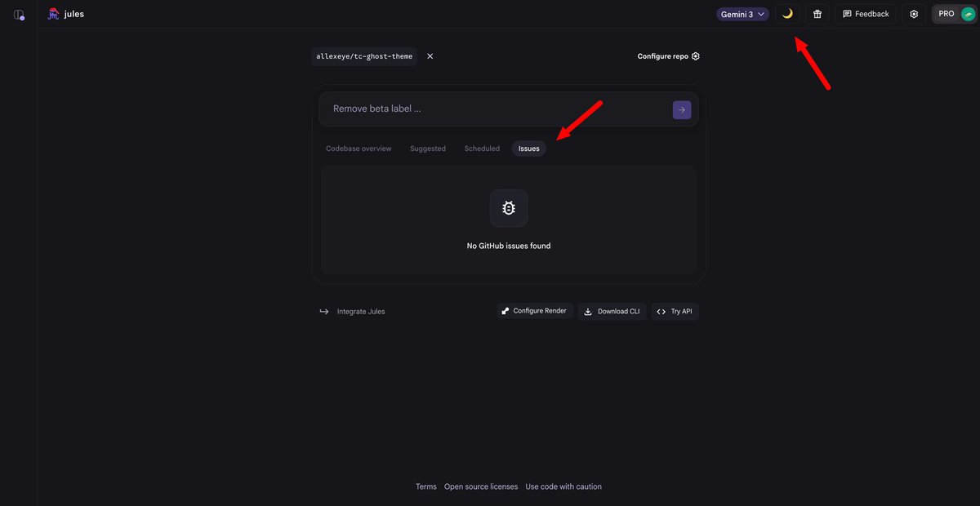The image size is (980, 506).
Task: Click the No GitHub issues found text
Action: 509,246
